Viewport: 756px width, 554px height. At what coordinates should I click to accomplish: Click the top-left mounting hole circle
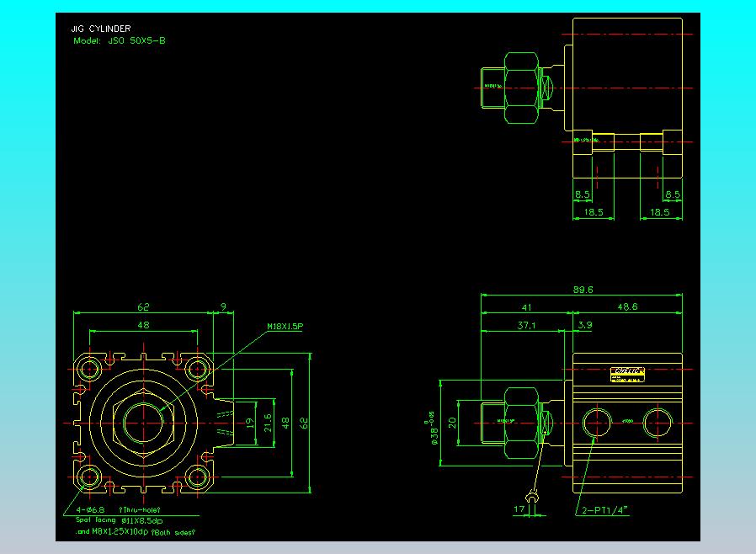click(x=89, y=370)
